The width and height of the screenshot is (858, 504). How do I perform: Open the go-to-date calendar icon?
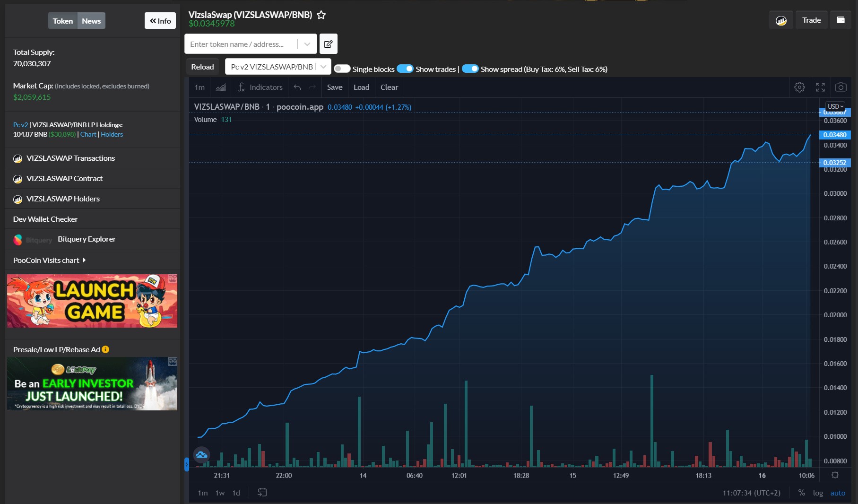click(262, 493)
